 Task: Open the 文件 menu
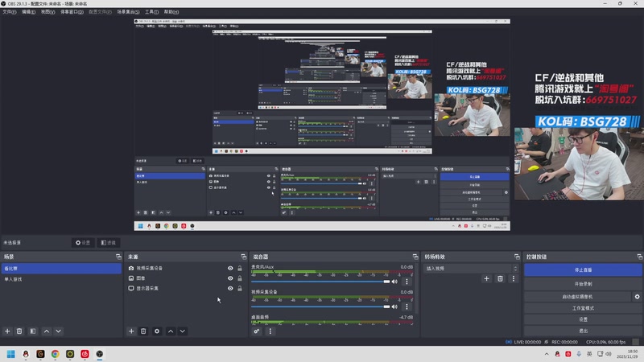[x=9, y=12]
